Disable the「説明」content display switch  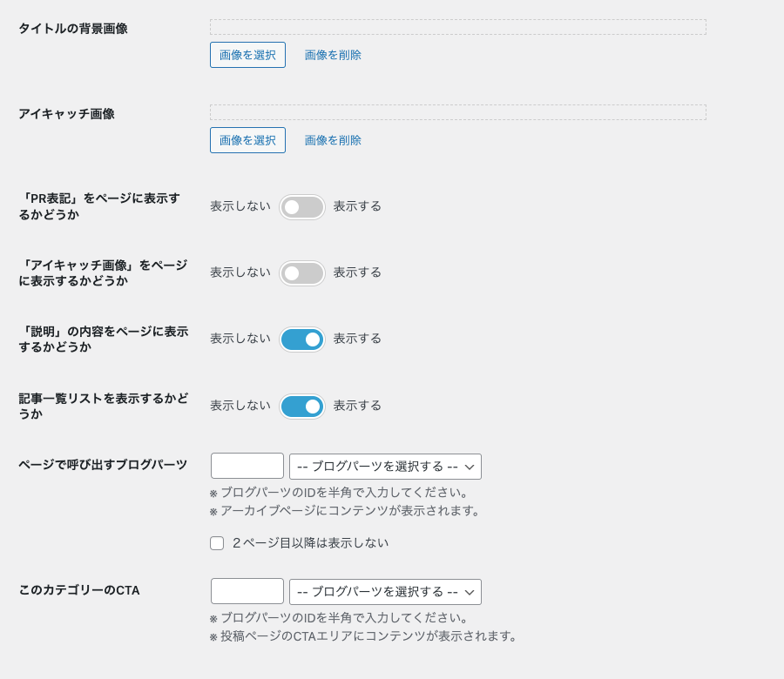[302, 339]
